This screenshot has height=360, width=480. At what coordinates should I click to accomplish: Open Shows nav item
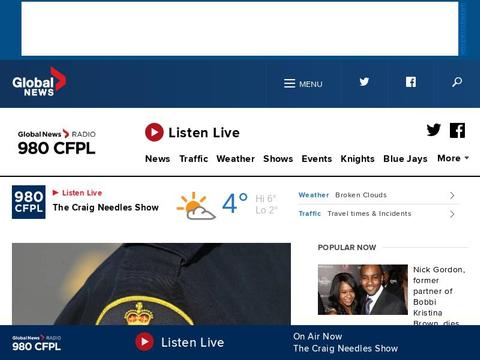point(278,159)
